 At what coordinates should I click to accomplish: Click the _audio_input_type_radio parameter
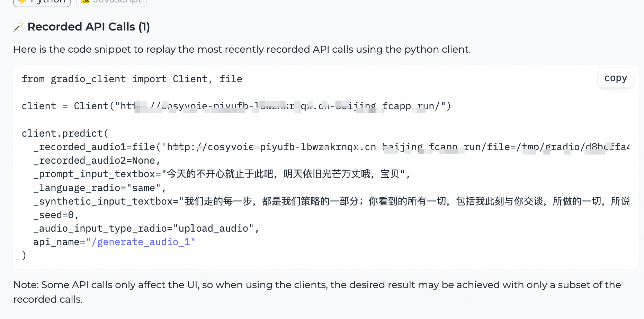[x=145, y=228]
